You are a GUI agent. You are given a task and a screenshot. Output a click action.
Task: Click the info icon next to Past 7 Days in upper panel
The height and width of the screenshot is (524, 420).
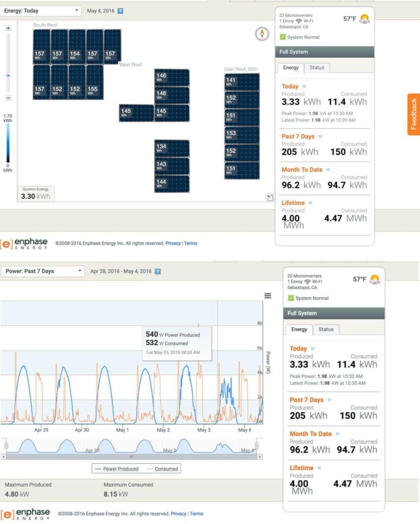pyautogui.click(x=320, y=136)
